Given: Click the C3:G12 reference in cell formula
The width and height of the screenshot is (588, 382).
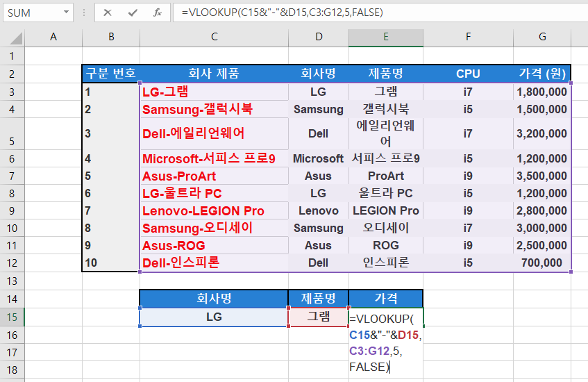Looking at the screenshot, I should [369, 351].
